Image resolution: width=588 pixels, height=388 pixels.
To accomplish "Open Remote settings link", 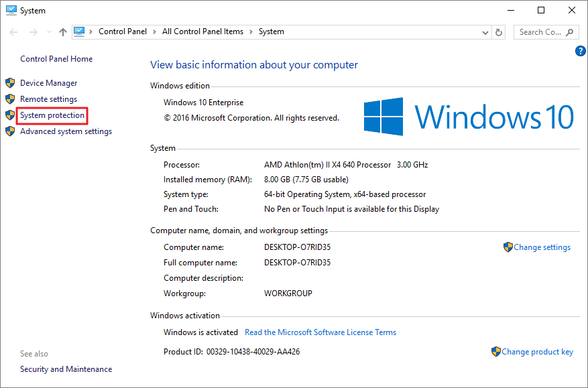I will click(x=49, y=99).
